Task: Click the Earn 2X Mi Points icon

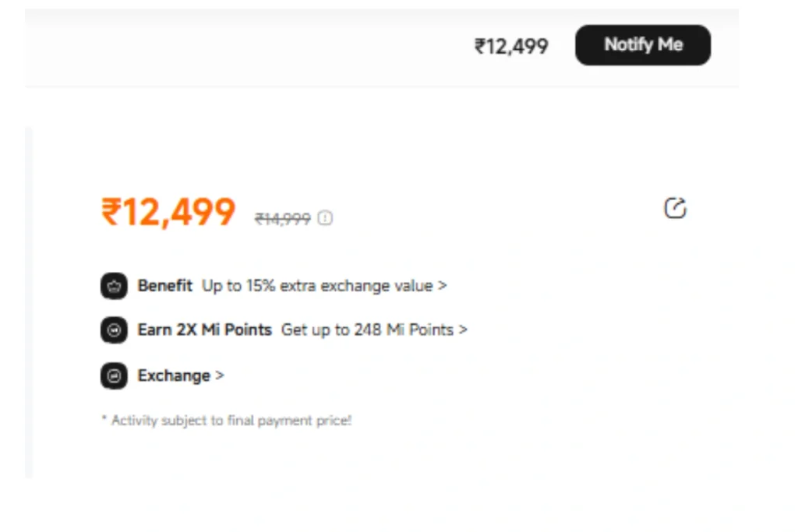Action: click(x=114, y=330)
